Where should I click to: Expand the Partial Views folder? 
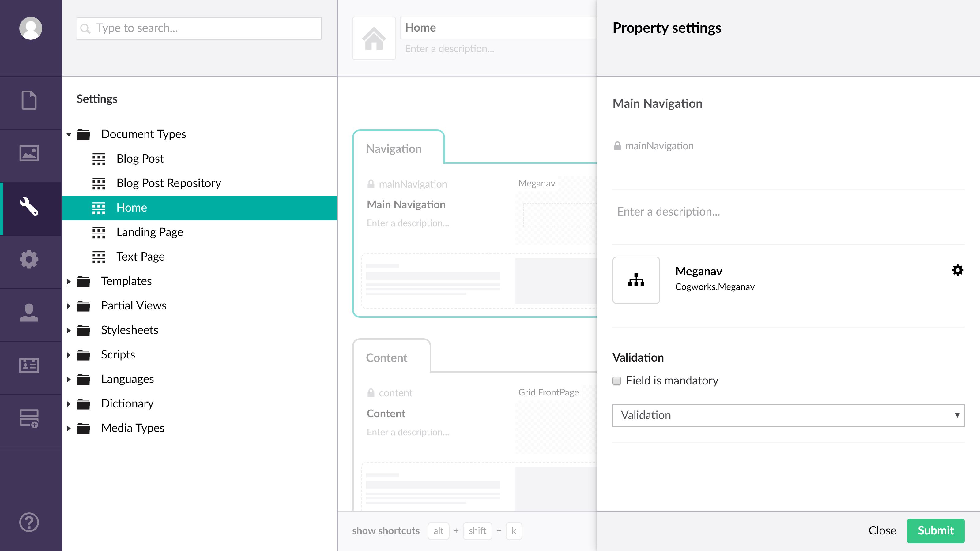[69, 306]
